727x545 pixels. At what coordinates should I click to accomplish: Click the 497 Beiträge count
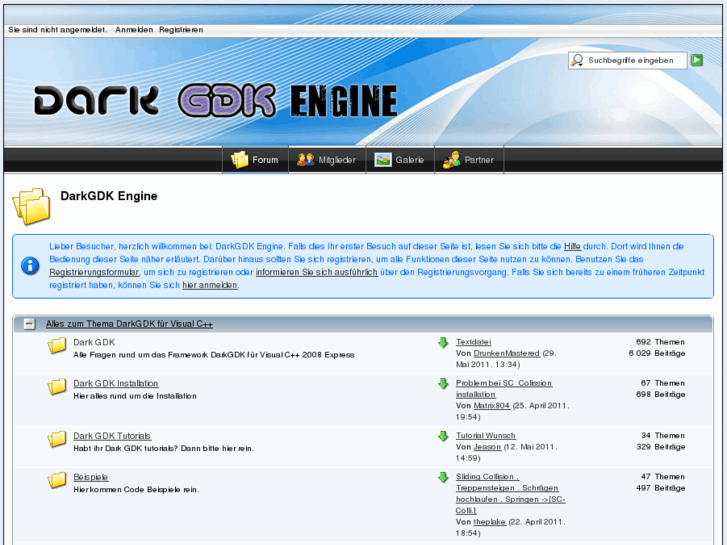click(660, 488)
